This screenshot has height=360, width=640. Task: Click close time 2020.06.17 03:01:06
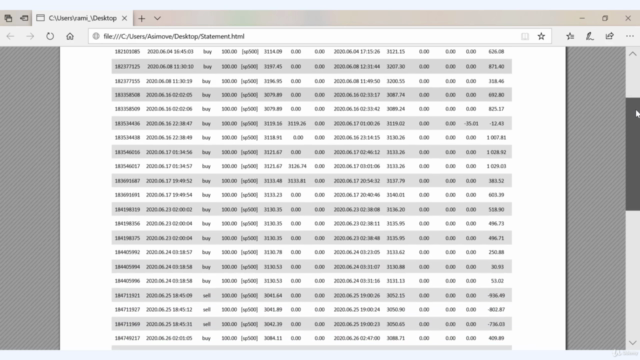pos(357,166)
